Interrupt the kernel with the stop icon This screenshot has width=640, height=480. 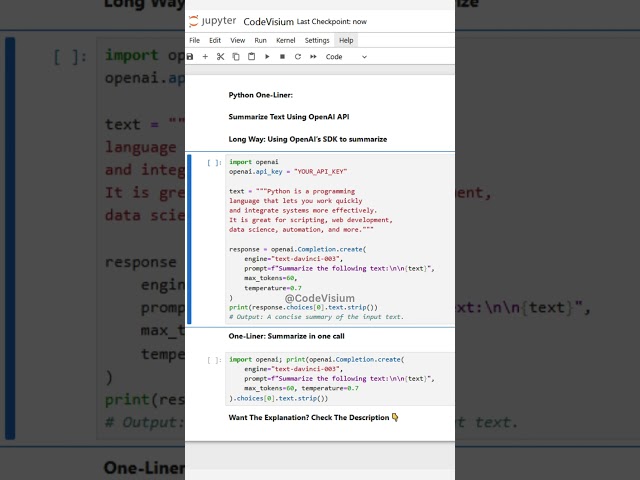tap(282, 57)
